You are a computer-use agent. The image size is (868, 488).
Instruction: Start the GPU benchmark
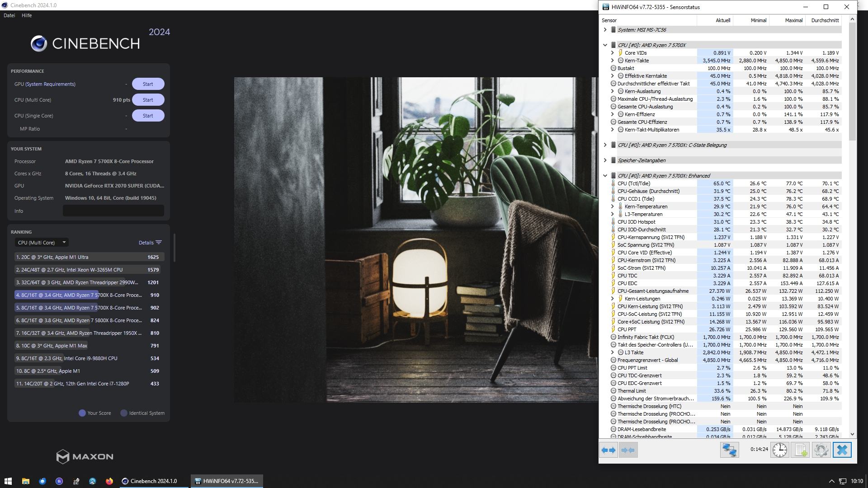[148, 84]
